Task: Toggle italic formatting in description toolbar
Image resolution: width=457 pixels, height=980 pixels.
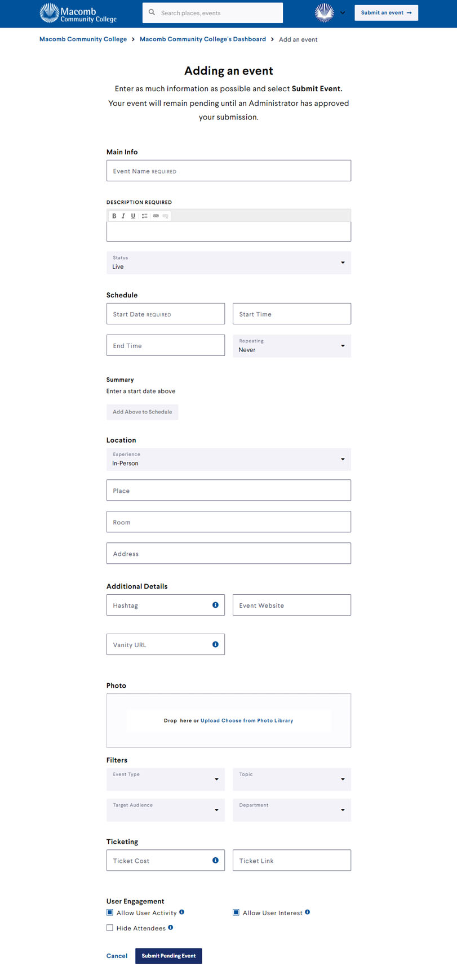Action: (x=123, y=216)
